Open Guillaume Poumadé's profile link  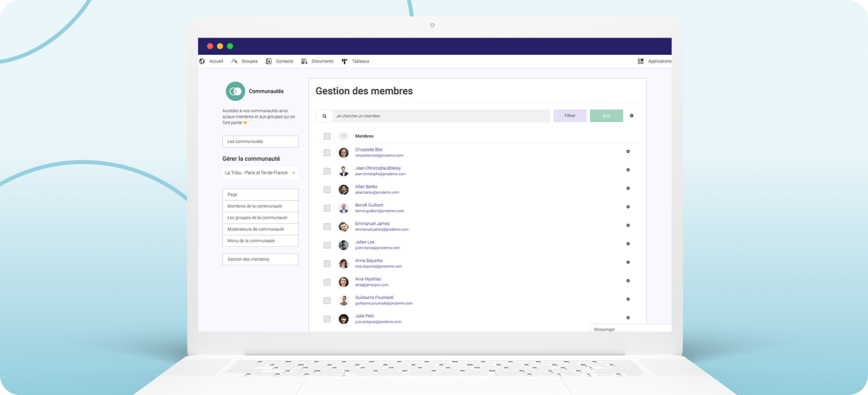coord(375,297)
